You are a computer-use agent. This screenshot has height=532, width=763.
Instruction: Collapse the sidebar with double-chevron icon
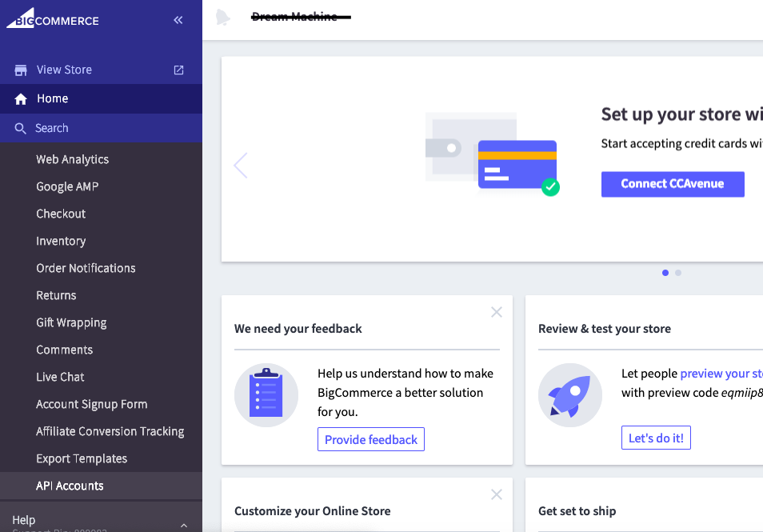178,20
